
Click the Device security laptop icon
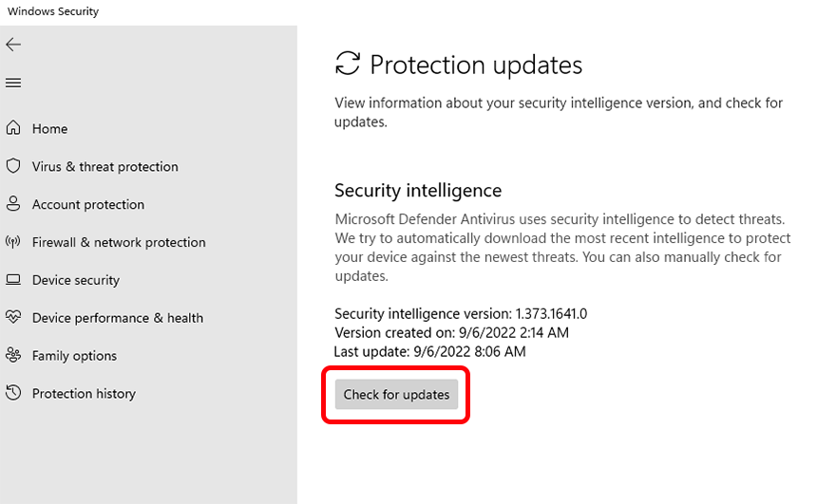[x=13, y=280]
